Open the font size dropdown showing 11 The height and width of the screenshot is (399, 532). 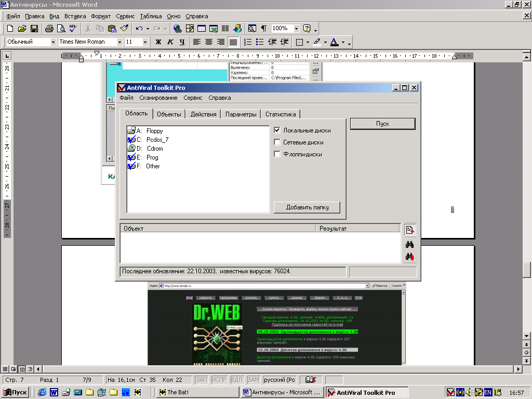click(x=145, y=42)
